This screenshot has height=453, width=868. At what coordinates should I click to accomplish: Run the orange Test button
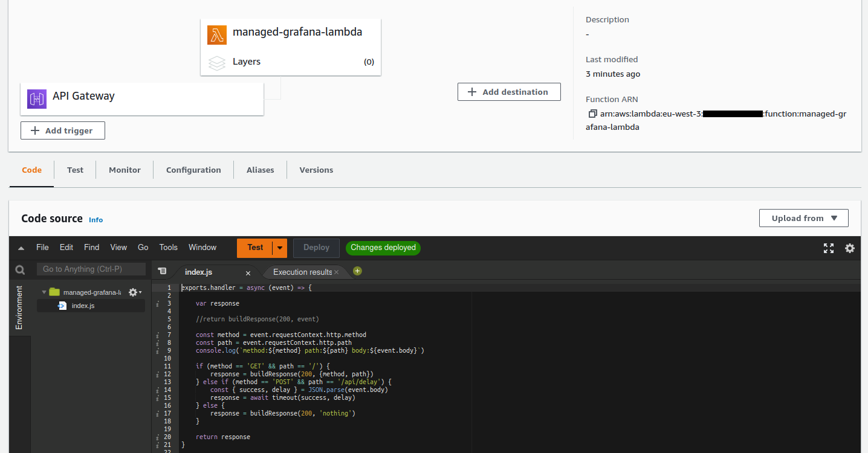[x=255, y=248]
